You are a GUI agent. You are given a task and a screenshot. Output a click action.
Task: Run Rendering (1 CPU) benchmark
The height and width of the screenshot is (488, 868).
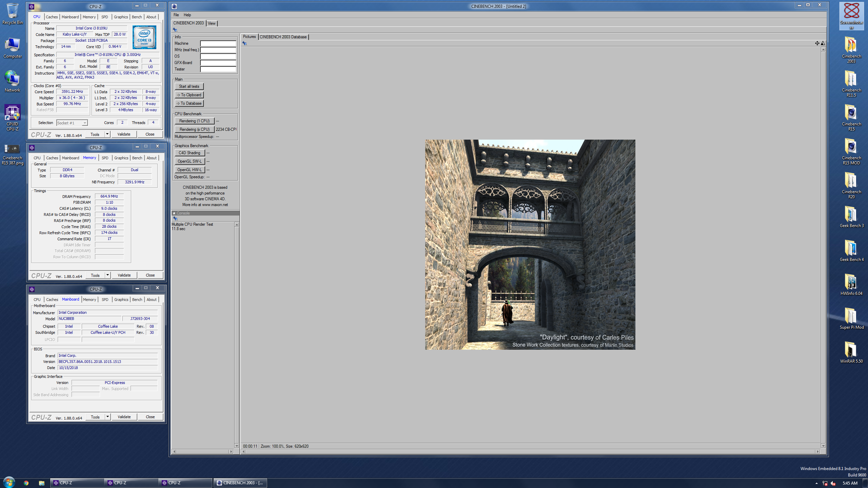click(x=195, y=121)
